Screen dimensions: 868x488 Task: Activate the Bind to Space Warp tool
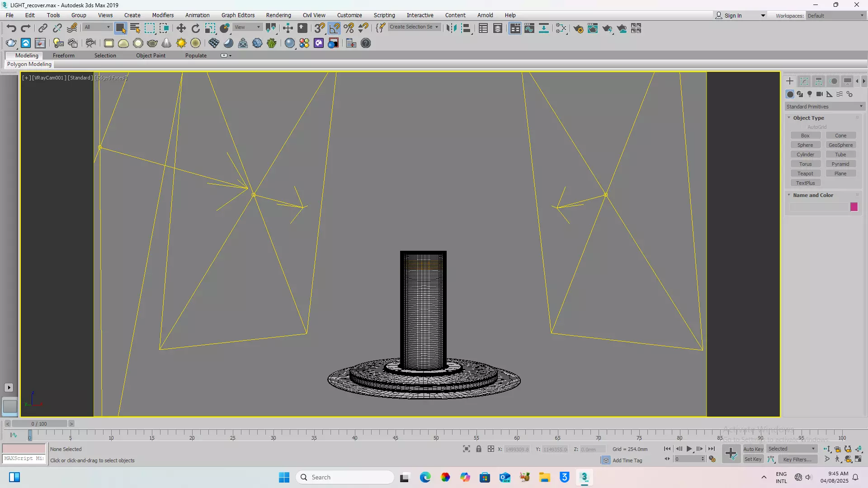[72, 28]
